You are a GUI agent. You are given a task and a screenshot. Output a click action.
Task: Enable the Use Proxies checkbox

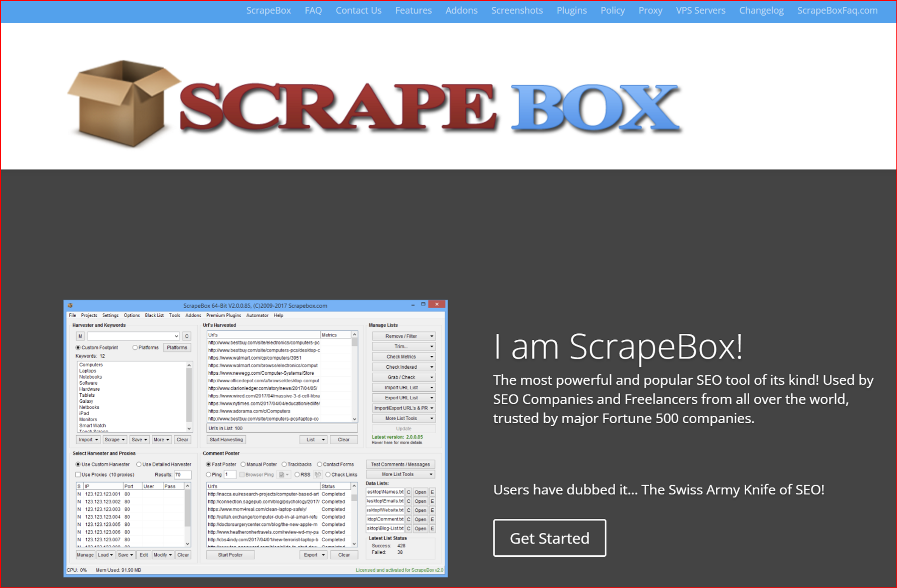pyautogui.click(x=78, y=475)
